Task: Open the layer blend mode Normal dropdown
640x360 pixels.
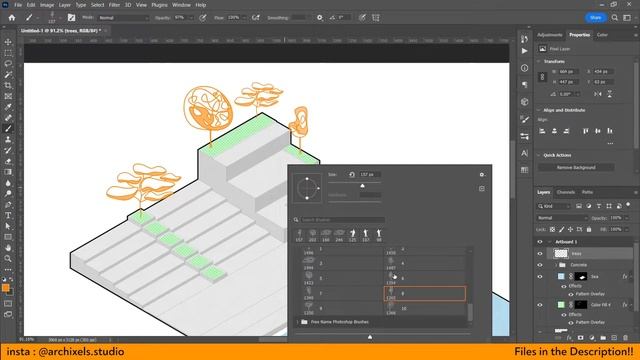Action: pos(562,218)
